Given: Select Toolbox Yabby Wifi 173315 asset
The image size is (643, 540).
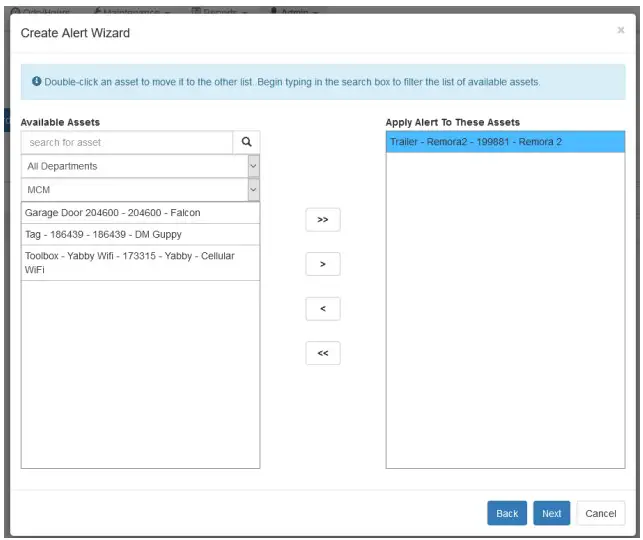Looking at the screenshot, I should coord(140,263).
